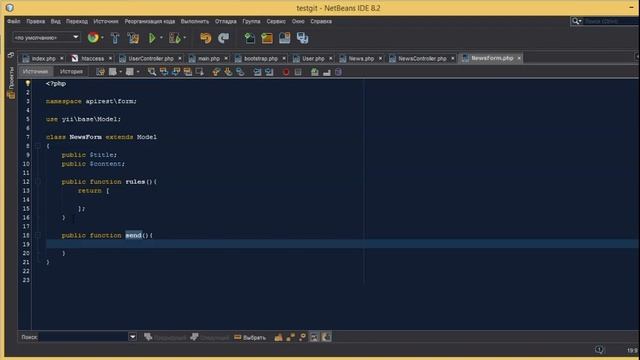The height and width of the screenshot is (360, 640).
Task: Click the Comment toolbar icon
Action: click(327, 72)
